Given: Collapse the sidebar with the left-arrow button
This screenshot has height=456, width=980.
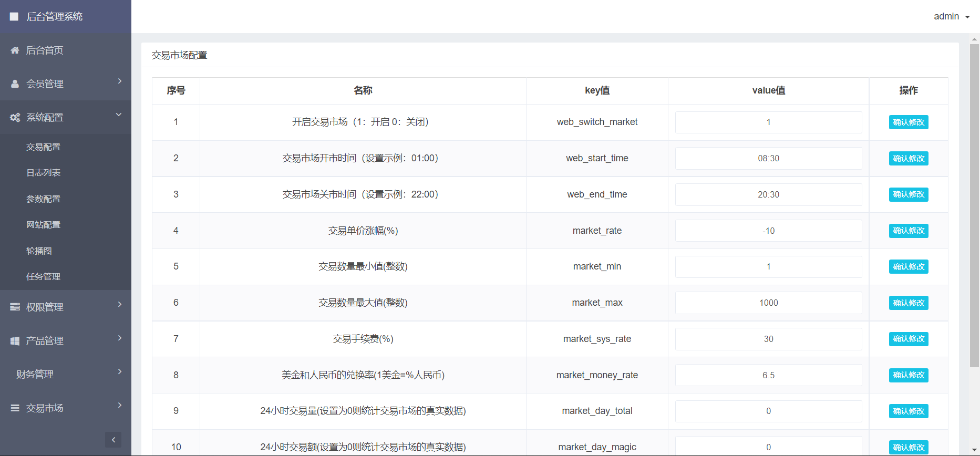Looking at the screenshot, I should point(113,440).
